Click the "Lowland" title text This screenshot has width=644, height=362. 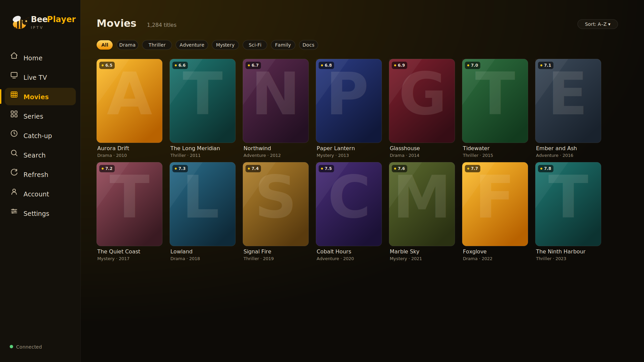coord(181,251)
